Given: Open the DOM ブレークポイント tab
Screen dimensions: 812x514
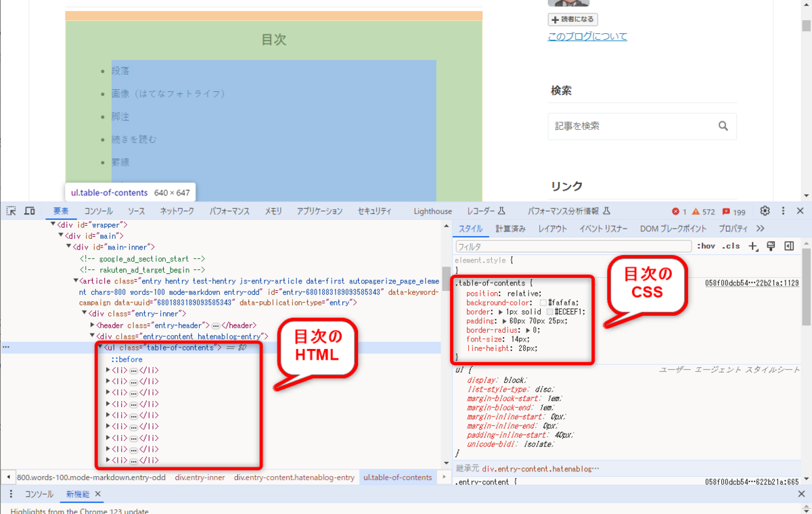Looking at the screenshot, I should (x=673, y=229).
